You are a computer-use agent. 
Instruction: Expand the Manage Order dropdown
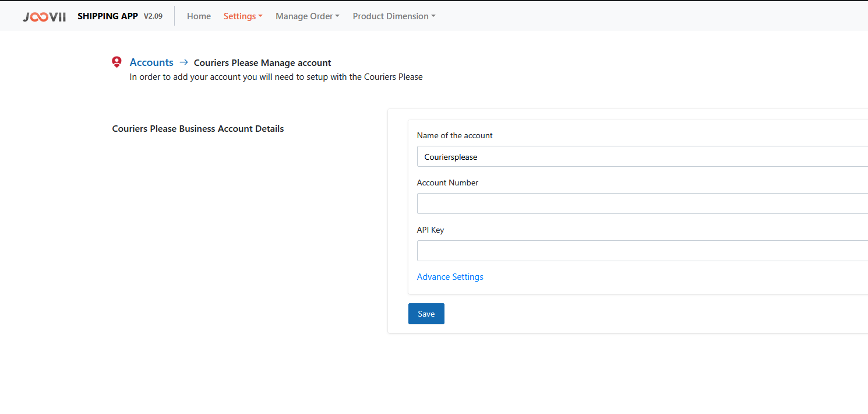(x=308, y=16)
